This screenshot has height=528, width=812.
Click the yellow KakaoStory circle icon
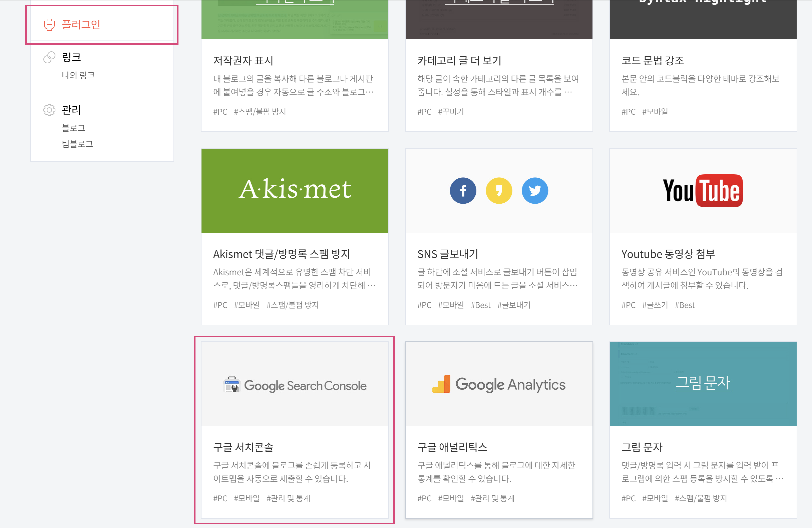coord(498,191)
